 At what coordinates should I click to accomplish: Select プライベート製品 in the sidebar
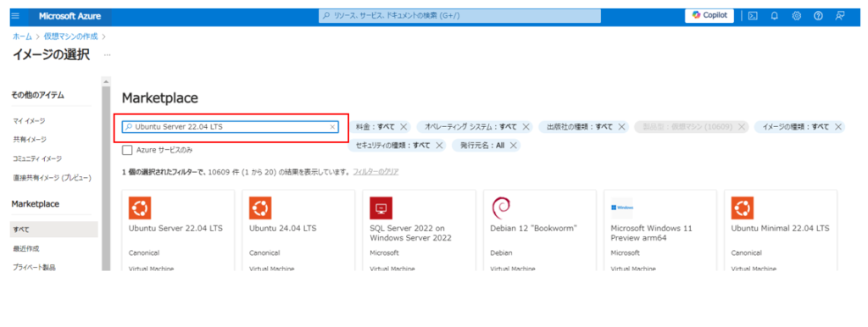[x=34, y=267]
